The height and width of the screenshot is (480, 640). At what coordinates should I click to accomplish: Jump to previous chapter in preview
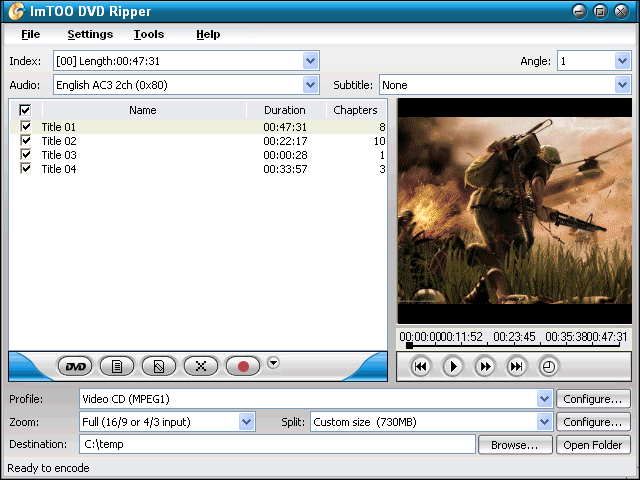pyautogui.click(x=421, y=367)
